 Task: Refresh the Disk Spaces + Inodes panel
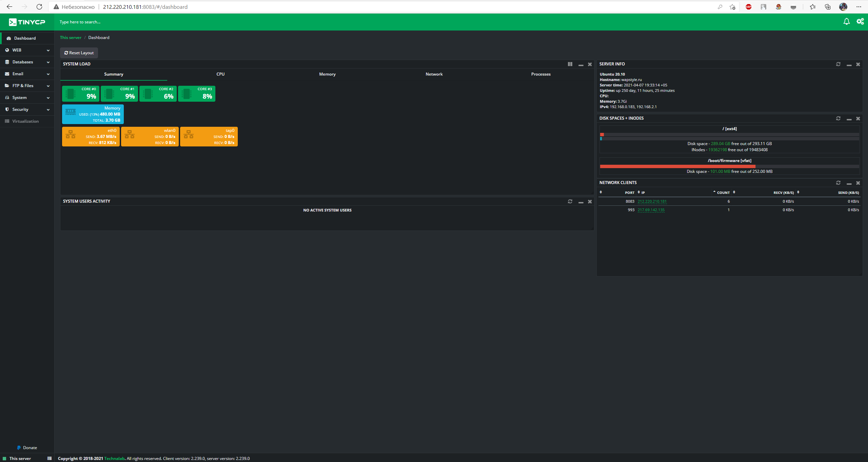pos(838,118)
